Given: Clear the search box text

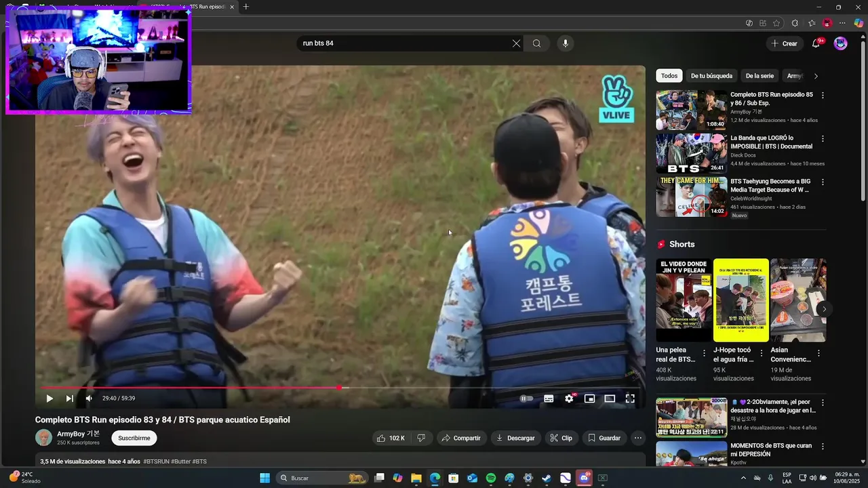Looking at the screenshot, I should tap(516, 43).
